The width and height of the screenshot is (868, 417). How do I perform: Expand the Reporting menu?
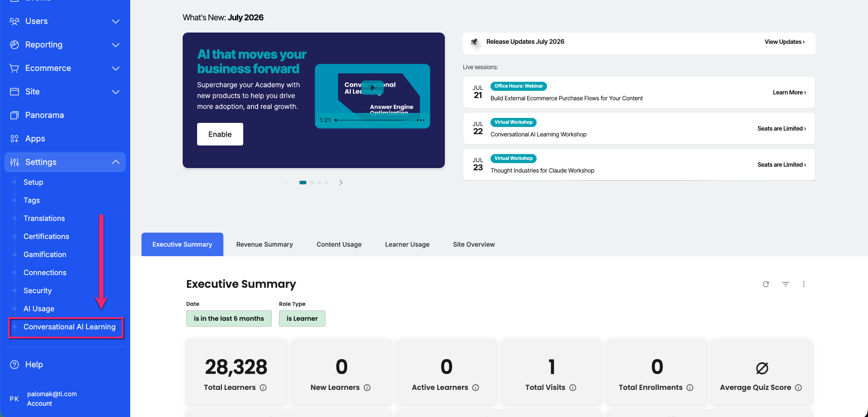point(65,45)
